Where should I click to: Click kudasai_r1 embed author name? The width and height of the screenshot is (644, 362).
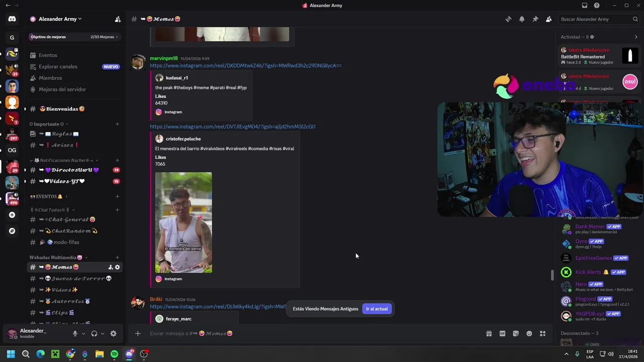pos(177,78)
